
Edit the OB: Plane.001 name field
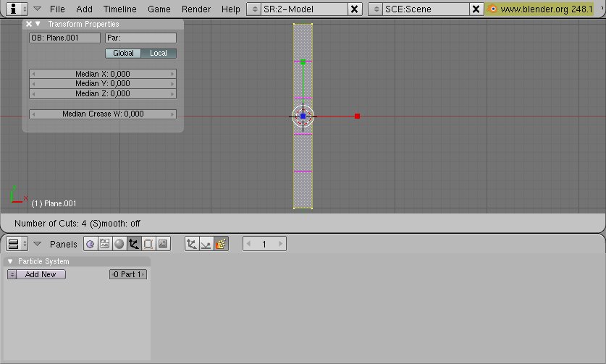pyautogui.click(x=64, y=38)
